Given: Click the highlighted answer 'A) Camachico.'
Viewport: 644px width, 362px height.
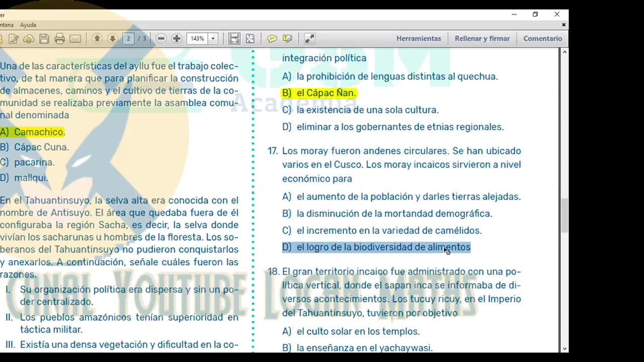Looking at the screenshot, I should point(32,132).
